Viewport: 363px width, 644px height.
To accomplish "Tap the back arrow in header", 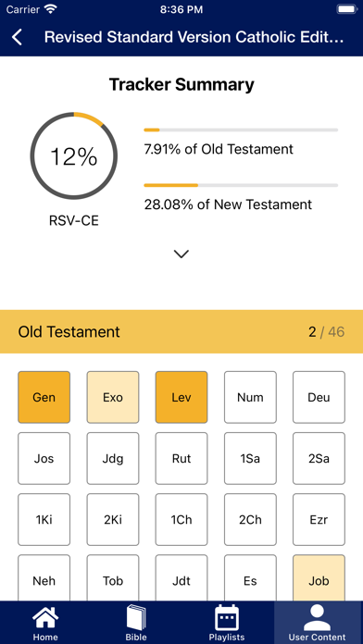I will pos(17,37).
